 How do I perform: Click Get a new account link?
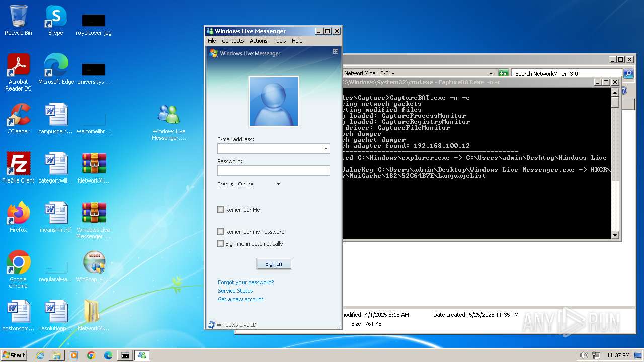click(240, 299)
